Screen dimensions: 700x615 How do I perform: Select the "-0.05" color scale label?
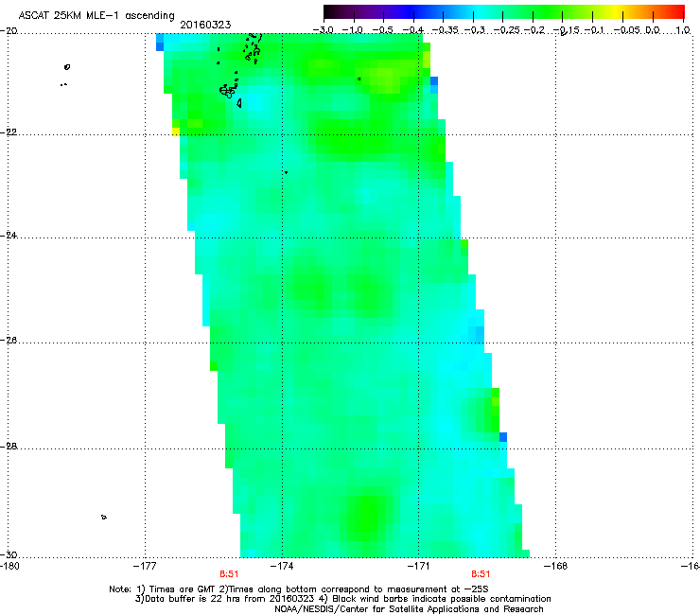tap(626, 30)
